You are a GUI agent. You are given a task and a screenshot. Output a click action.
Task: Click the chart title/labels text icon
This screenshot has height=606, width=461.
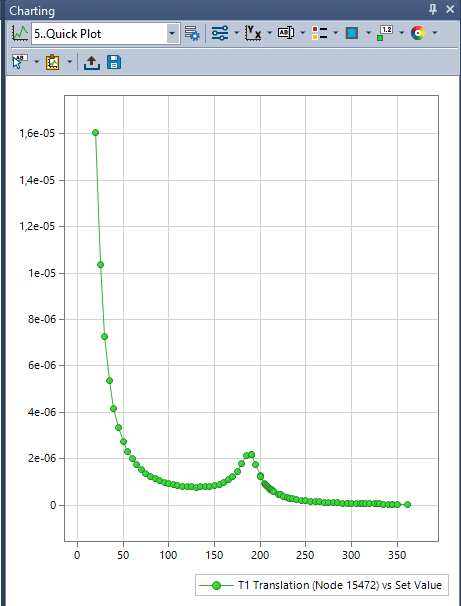coord(286,33)
